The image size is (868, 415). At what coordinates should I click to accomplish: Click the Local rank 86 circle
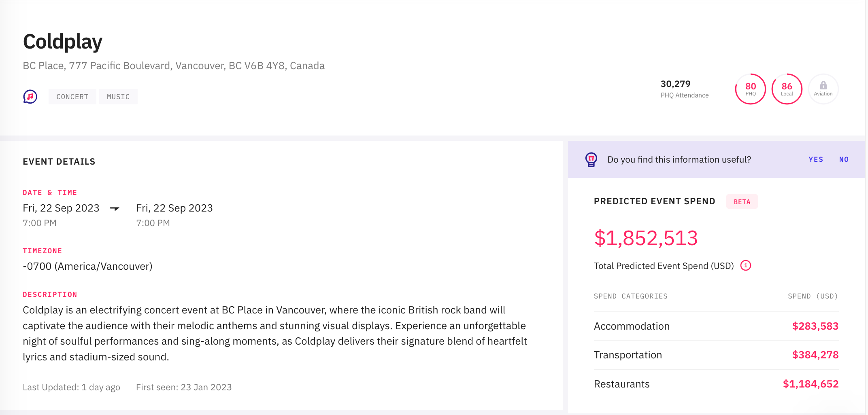(787, 89)
